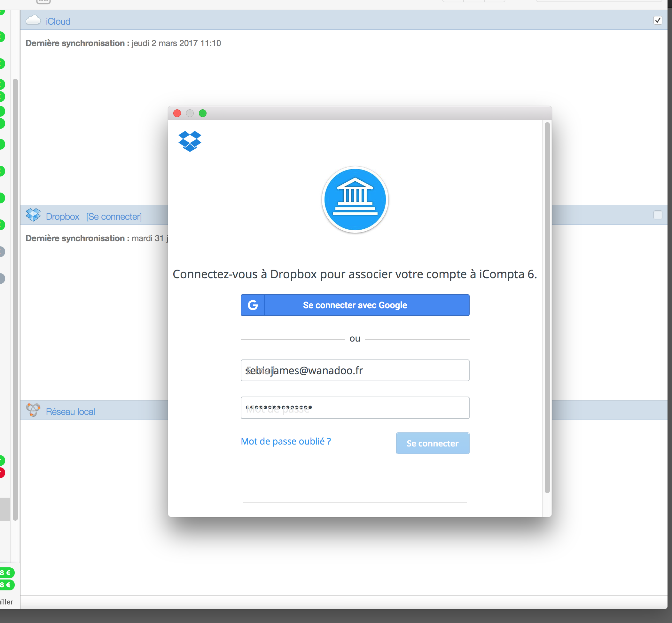Screen dimensions: 672x623
Task: Focus the email field containing wanadoo.fr address
Action: click(x=355, y=370)
